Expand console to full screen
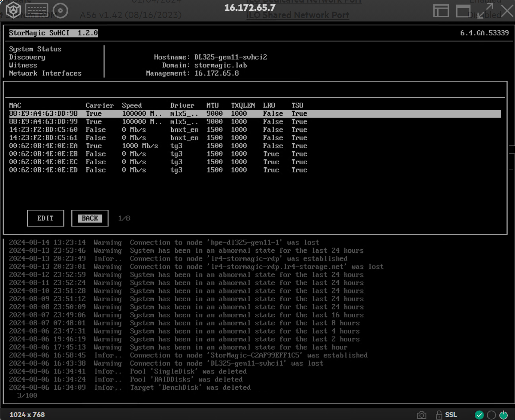This screenshot has height=420, width=515. [x=486, y=11]
